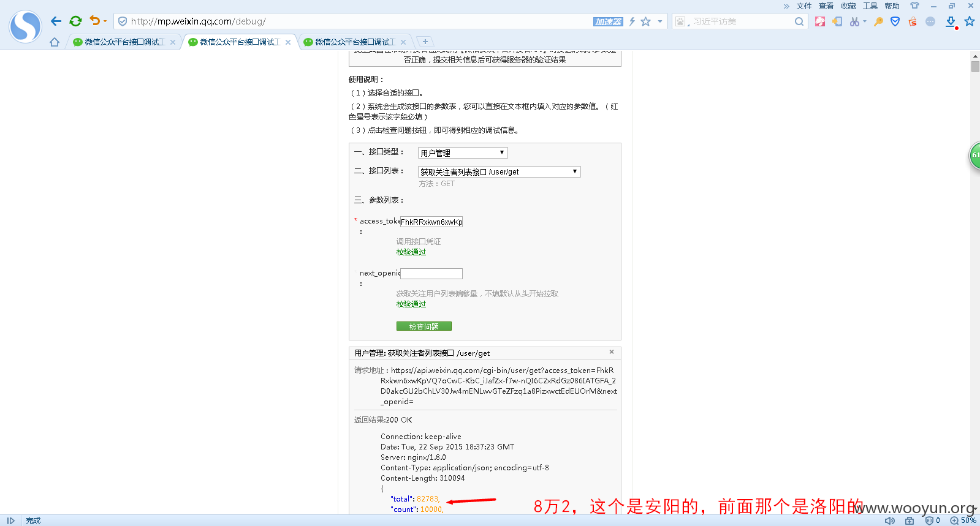Open the 查看 menu
The height and width of the screenshot is (526, 980).
pos(826,6)
